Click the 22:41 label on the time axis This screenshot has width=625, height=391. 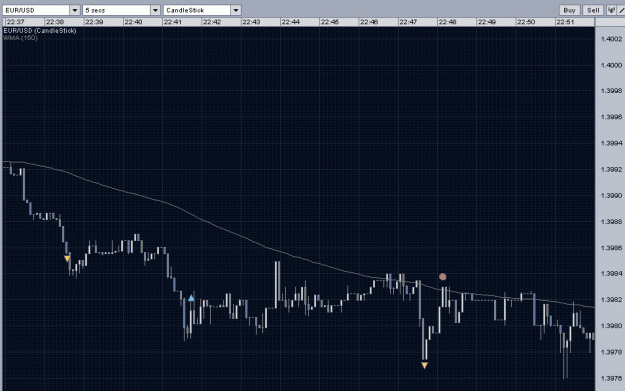coord(173,22)
